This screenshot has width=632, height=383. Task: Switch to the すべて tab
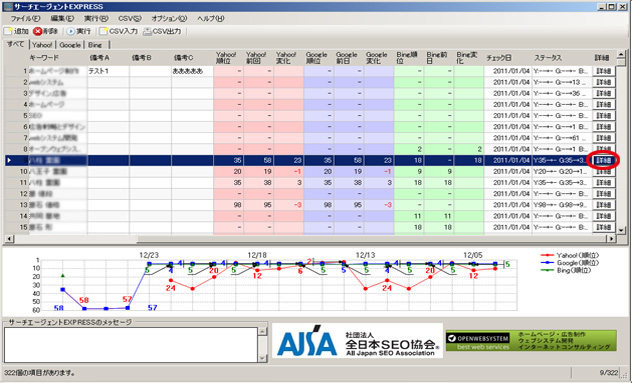(x=16, y=44)
